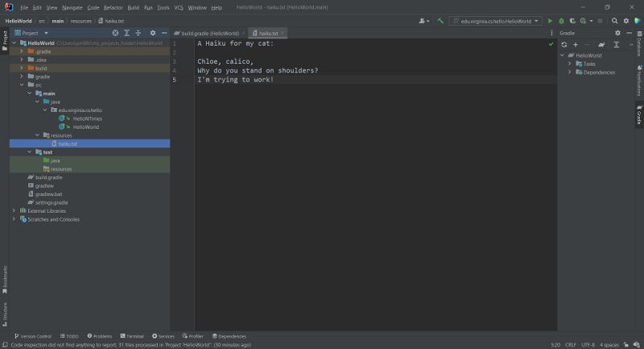Open Project panel options gear
This screenshot has height=349, width=644.
(153, 33)
